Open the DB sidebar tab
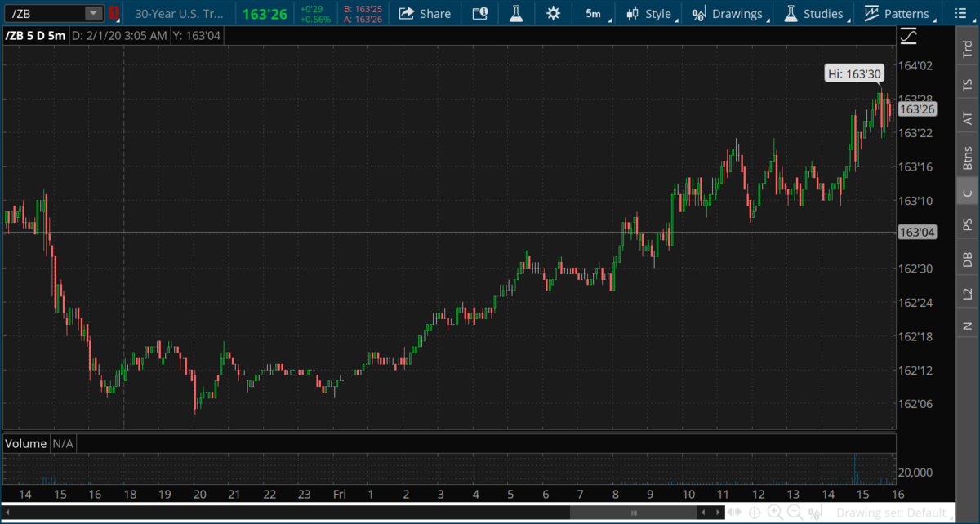Image resolution: width=980 pixels, height=524 pixels. 967,259
